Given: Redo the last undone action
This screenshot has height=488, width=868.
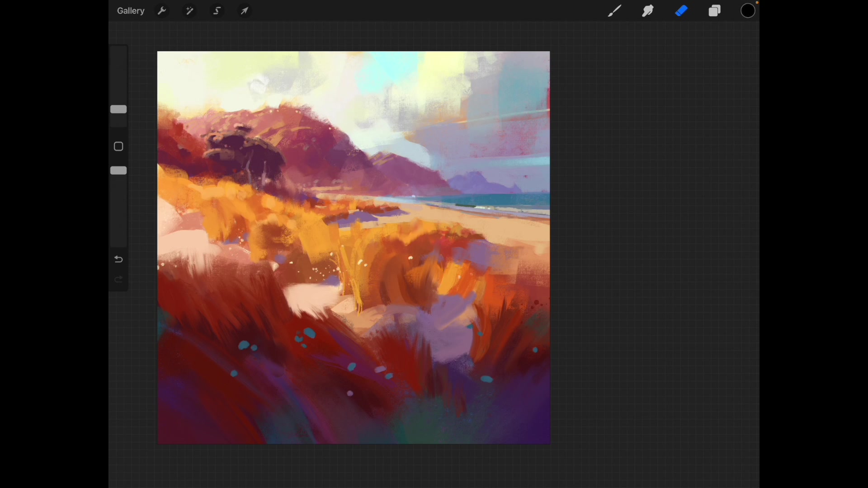Looking at the screenshot, I should 118,280.
